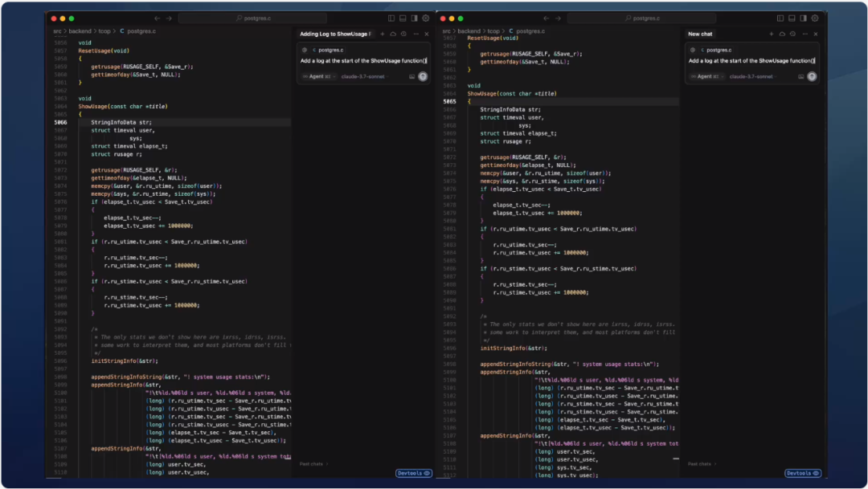Toggle the bottom panel in the right window
This screenshot has width=868, height=489.
point(792,18)
